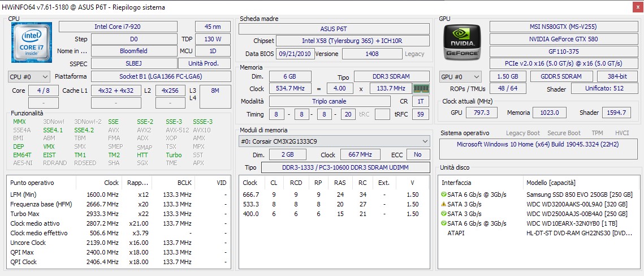Click the 45 nm process value
The width and height of the screenshot is (644, 276).
213,27
